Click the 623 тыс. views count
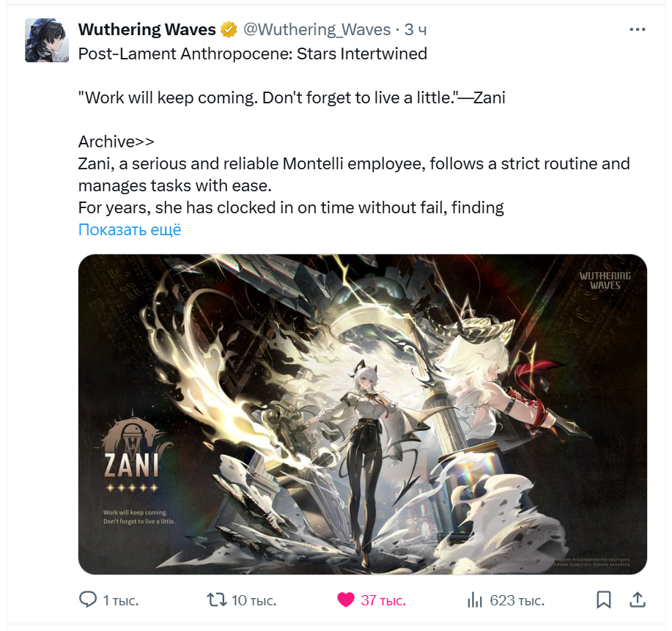The image size is (672, 631). coord(517,600)
